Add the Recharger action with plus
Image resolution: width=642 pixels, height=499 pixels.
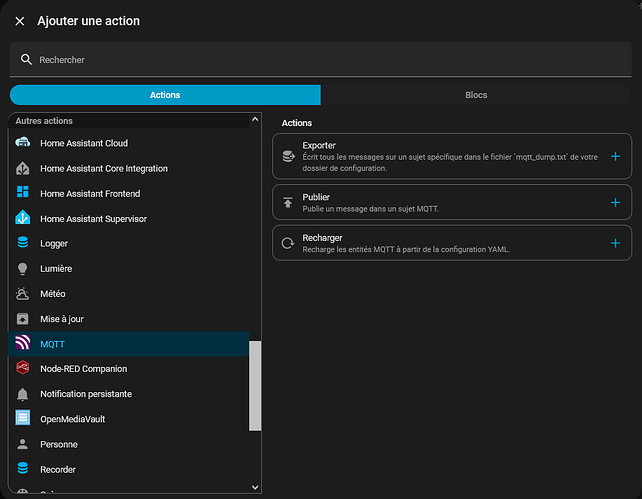point(615,243)
